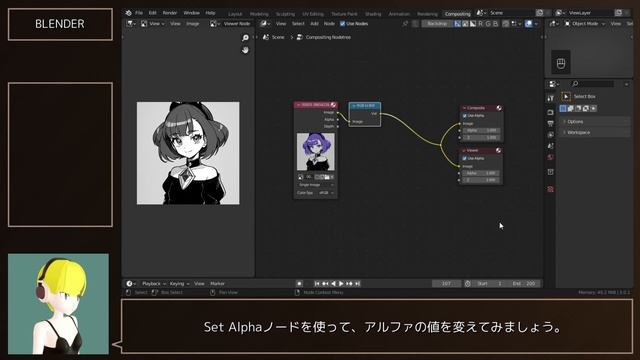
Task: Open the Render properties tab icon
Action: click(551, 112)
